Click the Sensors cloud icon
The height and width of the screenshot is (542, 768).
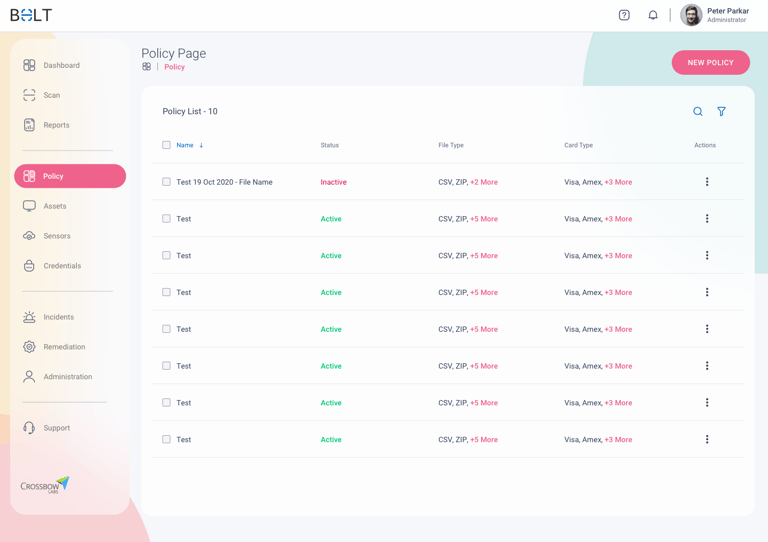(29, 236)
